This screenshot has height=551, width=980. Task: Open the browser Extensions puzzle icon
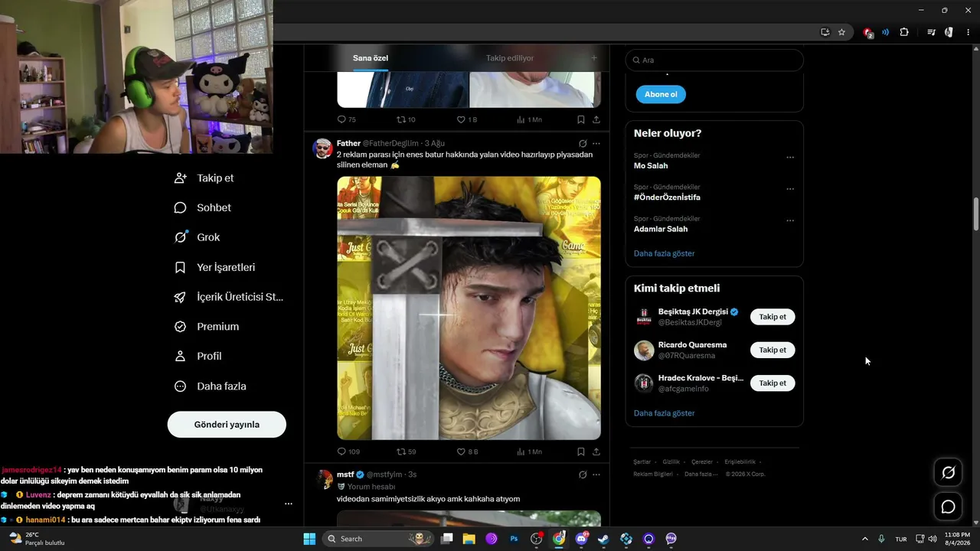(904, 32)
